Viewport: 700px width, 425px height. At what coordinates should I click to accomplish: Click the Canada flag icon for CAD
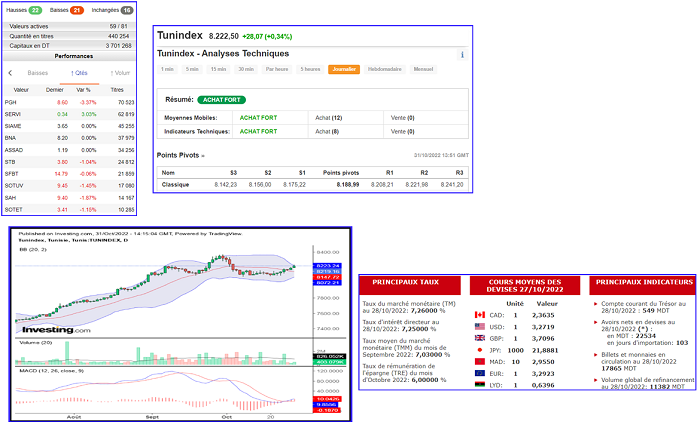(x=480, y=314)
